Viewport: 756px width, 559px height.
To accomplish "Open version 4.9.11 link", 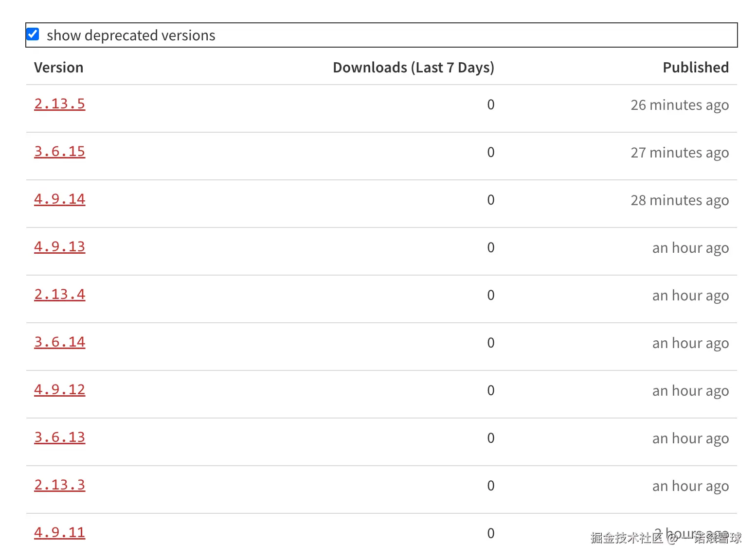I will pyautogui.click(x=59, y=532).
